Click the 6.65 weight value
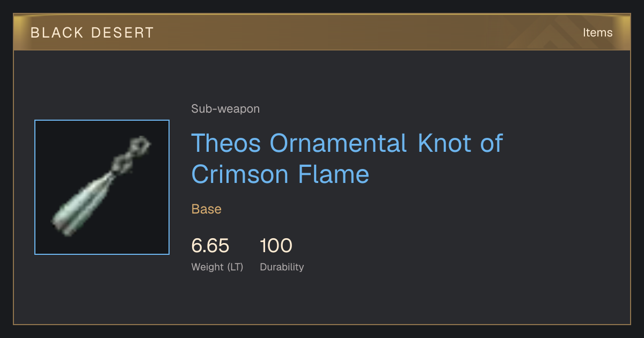The height and width of the screenshot is (338, 644). click(x=210, y=246)
